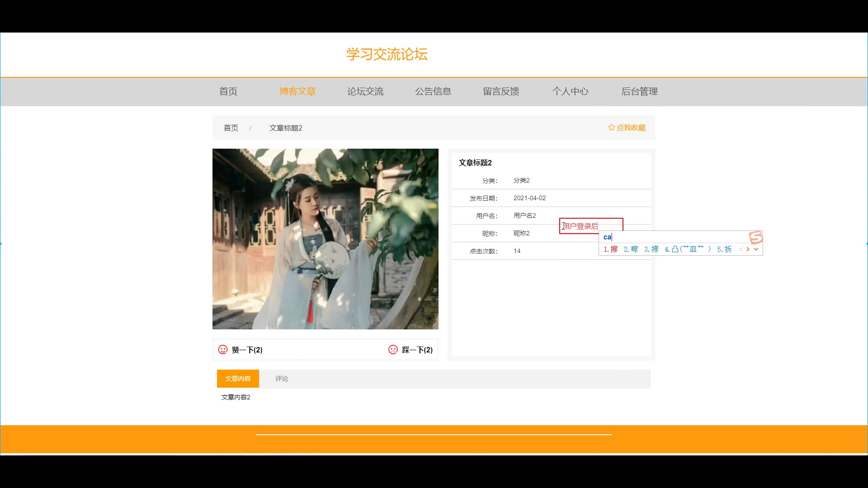Screen dimensions: 868x488
Task: Open 个人中心 page
Action: pos(570,92)
